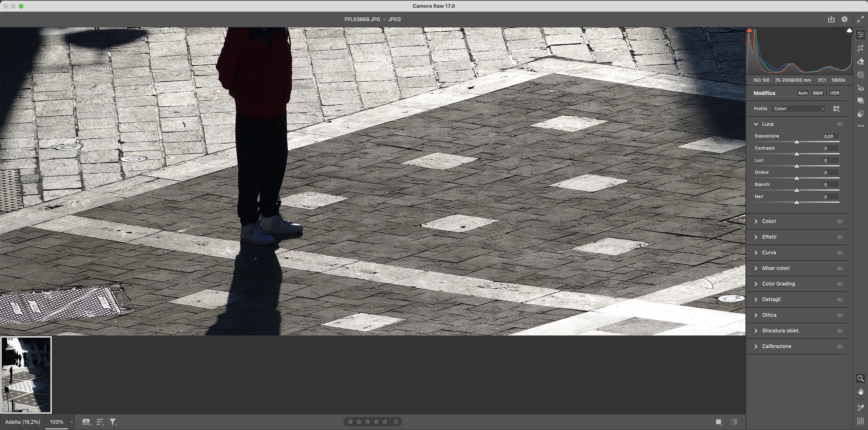The width and height of the screenshot is (868, 430).
Task: Toggle visibility eye for Dettagli panel
Action: [840, 300]
